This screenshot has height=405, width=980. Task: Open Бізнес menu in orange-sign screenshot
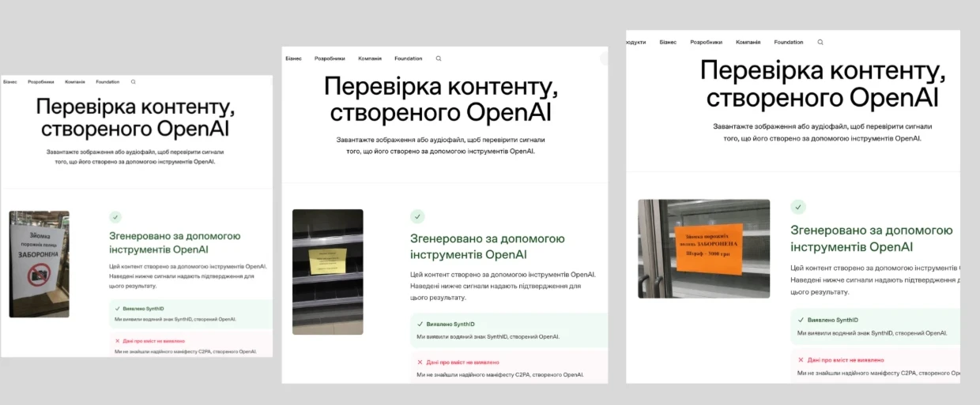tap(668, 42)
